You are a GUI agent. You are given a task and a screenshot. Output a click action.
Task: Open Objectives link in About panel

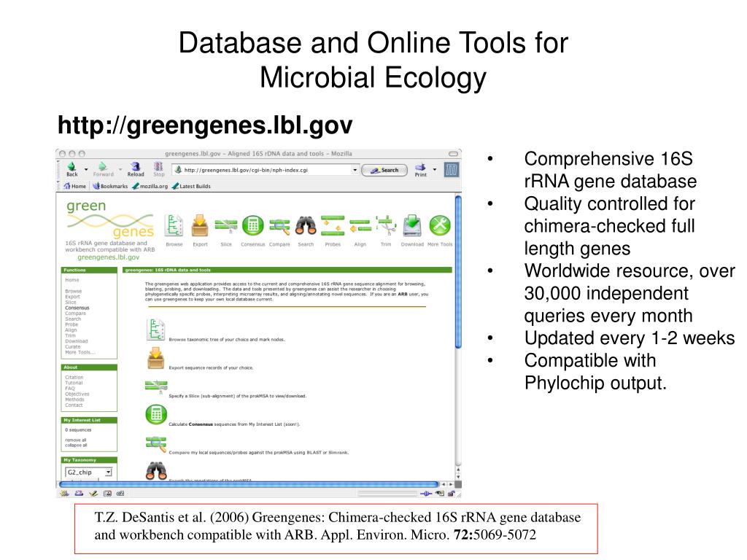(77, 394)
